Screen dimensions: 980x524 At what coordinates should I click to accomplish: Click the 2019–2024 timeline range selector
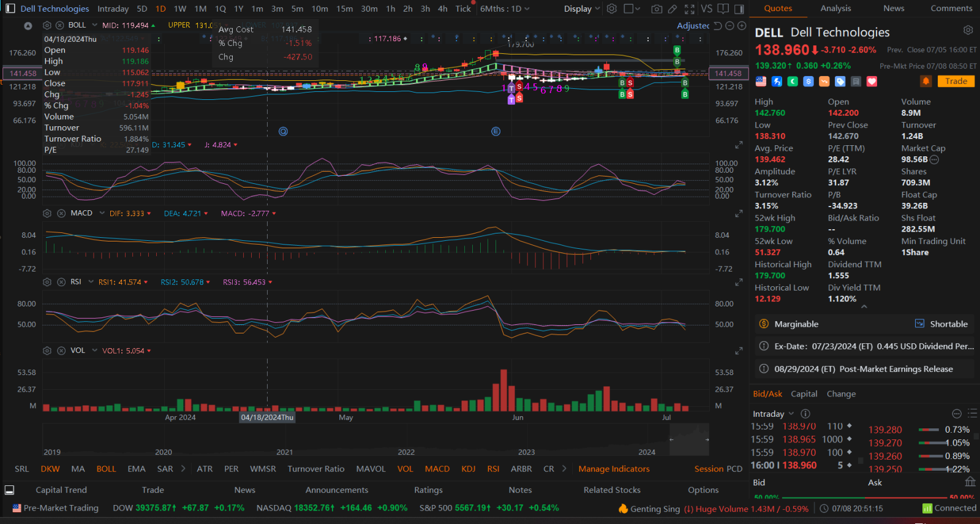click(x=375, y=440)
